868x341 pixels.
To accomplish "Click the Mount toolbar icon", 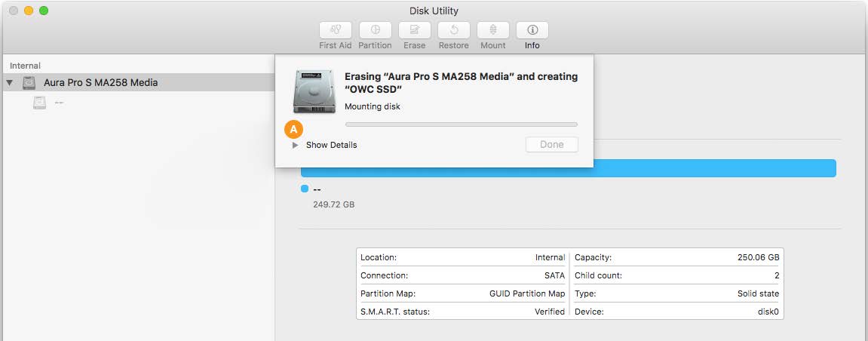I will click(493, 30).
